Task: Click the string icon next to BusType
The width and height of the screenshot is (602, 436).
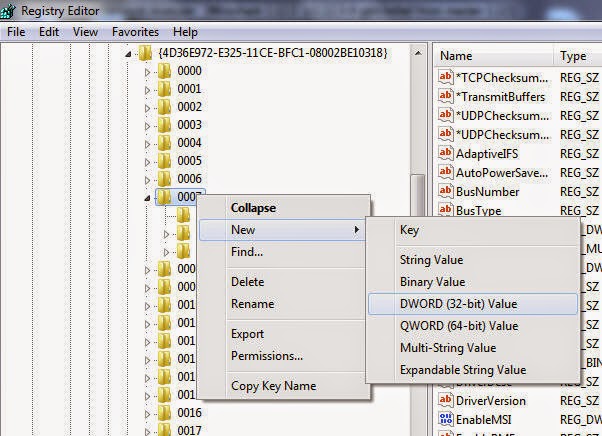Action: click(445, 210)
